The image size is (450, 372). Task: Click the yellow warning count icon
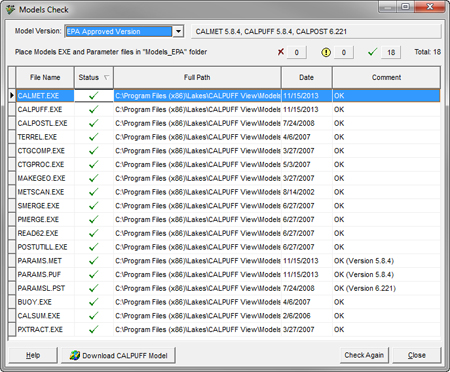pos(326,52)
